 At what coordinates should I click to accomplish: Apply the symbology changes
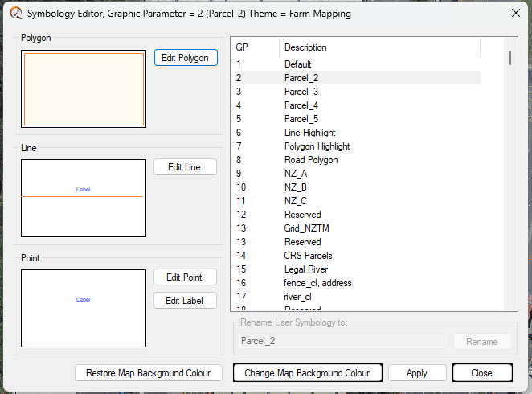pyautogui.click(x=417, y=373)
